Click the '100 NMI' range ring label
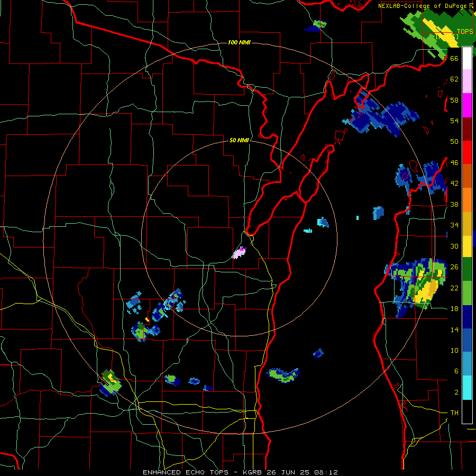Viewport: 476px width, 476px height. 239,42
